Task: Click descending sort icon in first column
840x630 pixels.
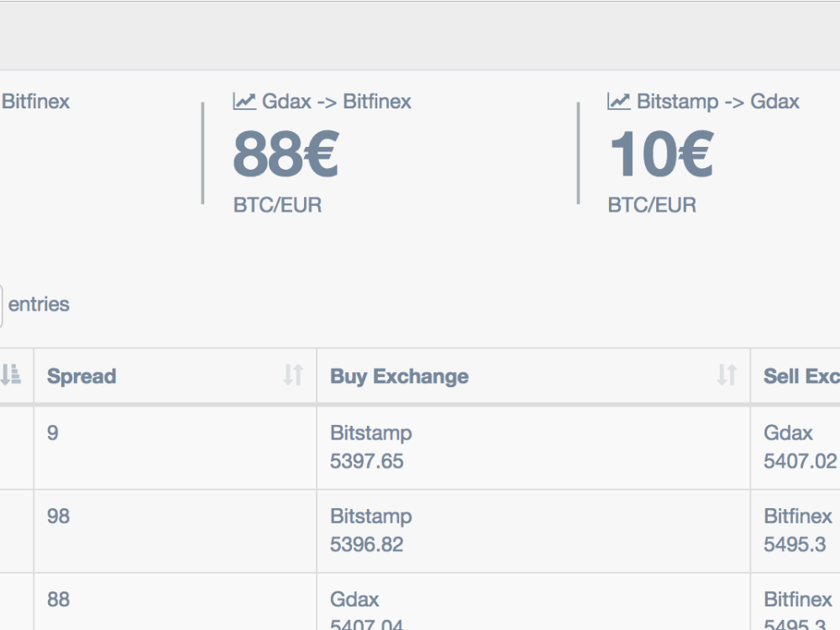Action: point(10,375)
